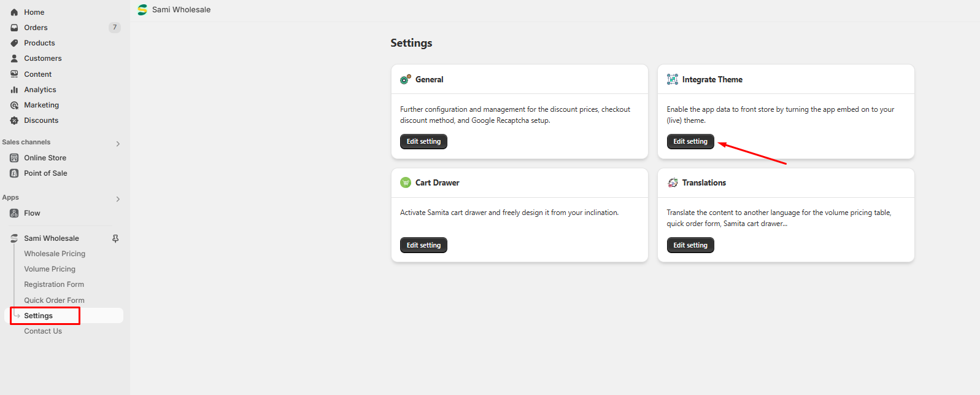
Task: Click the Home icon in sidebar
Action: (x=14, y=12)
